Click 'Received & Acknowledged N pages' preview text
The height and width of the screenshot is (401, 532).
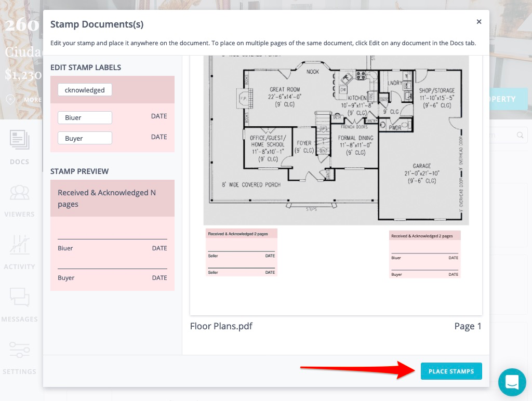tap(107, 198)
